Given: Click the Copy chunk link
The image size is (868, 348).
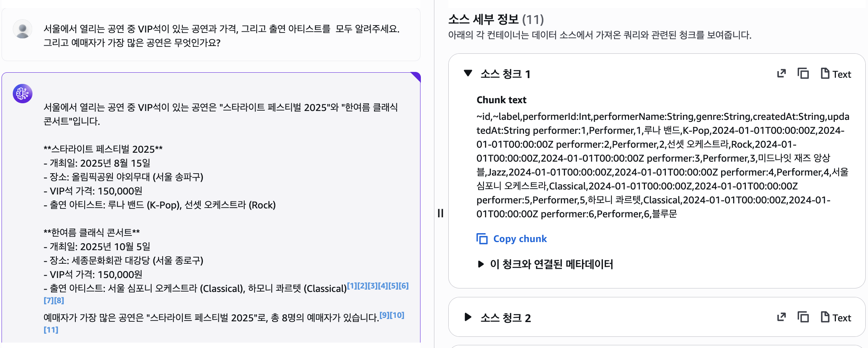Looking at the screenshot, I should click(519, 239).
